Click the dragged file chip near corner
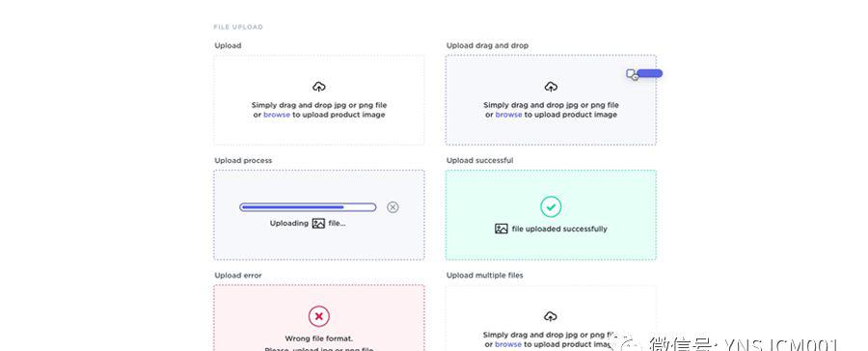 click(x=644, y=74)
